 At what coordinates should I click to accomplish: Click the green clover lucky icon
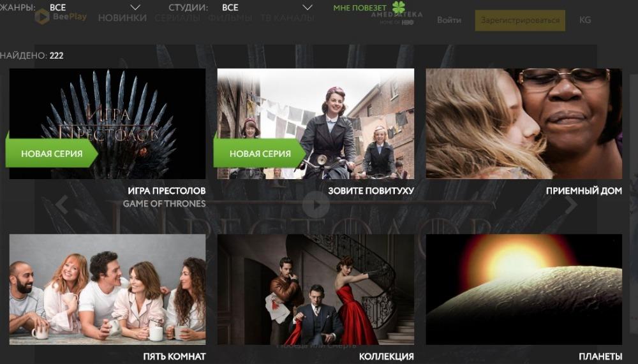tap(399, 7)
